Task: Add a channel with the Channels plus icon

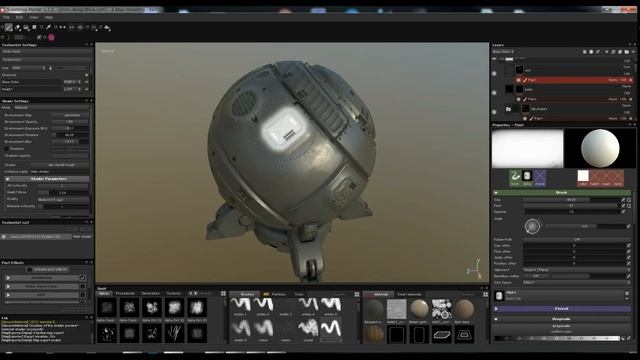Action: tap(87, 75)
